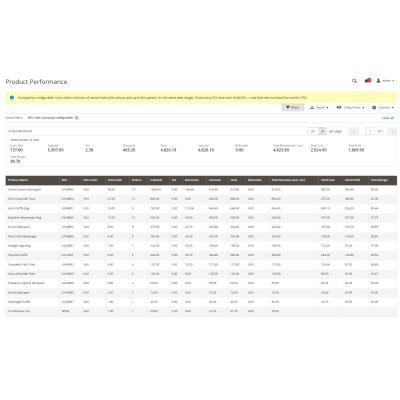
Task: Expand the Export dropdown
Action: tap(319, 108)
